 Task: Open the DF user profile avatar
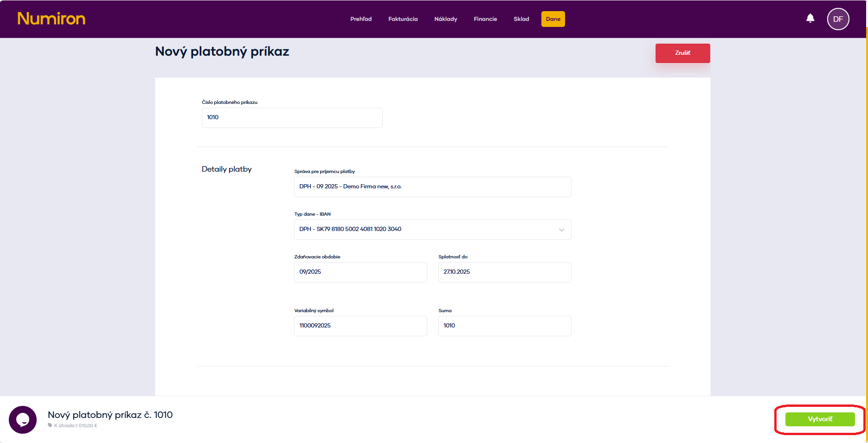838,19
